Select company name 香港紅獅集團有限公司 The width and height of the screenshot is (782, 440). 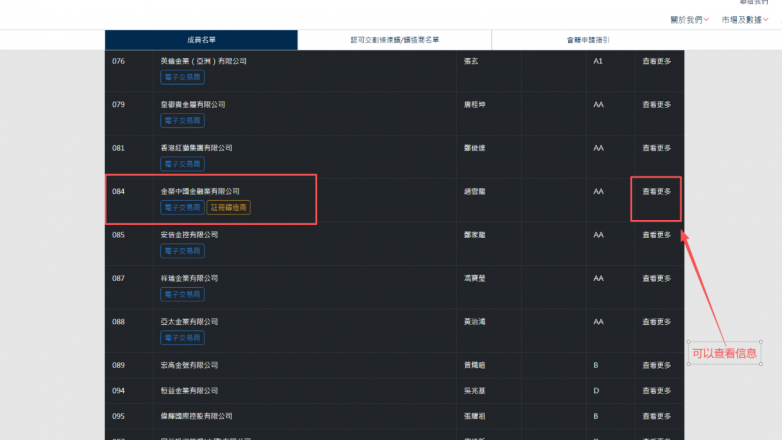point(196,148)
